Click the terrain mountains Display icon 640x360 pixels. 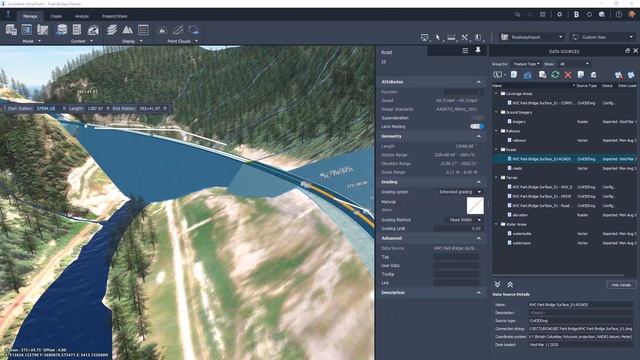[127, 30]
